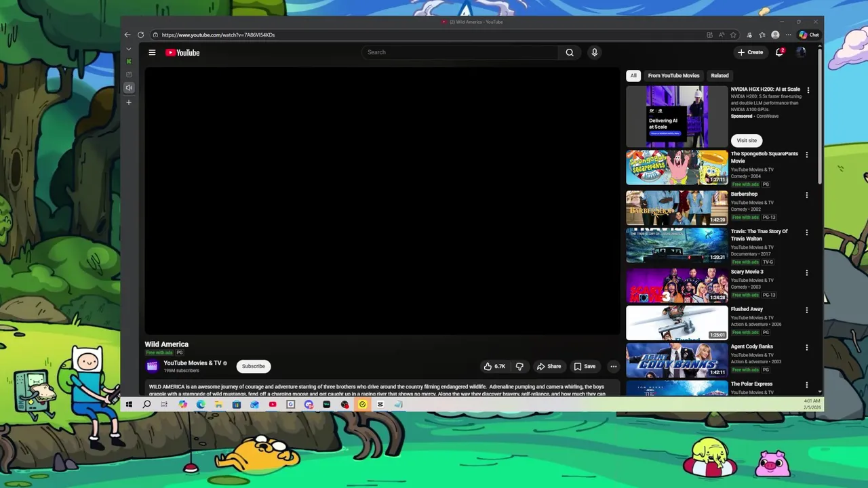Open File Explorer from the taskbar

click(x=218, y=405)
